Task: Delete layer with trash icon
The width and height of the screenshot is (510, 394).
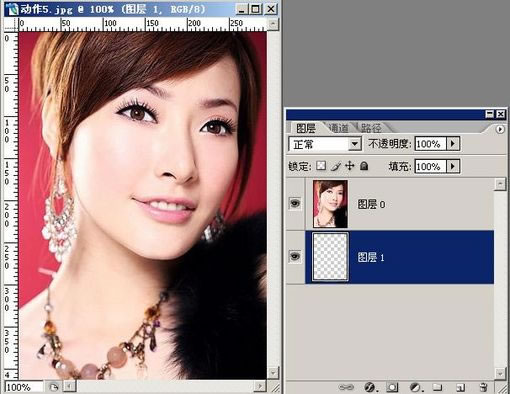Action: point(483,387)
